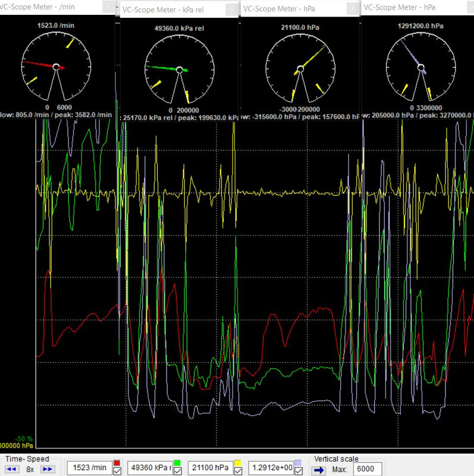Click the fast-forward time-speed arrows
The height and width of the screenshot is (476, 474).
coord(48,469)
